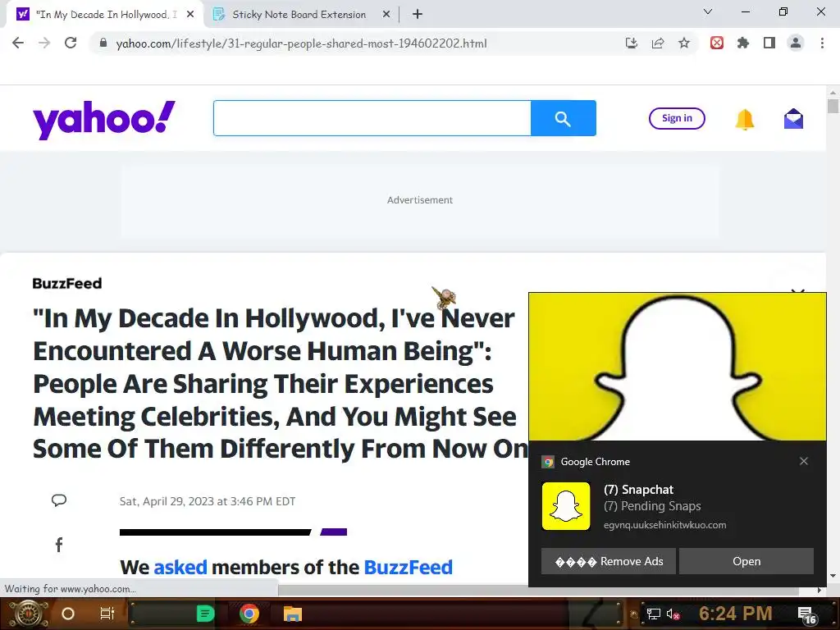Screen dimensions: 840x630
Task: Open green notes app on taskbar
Action: [x=204, y=614]
